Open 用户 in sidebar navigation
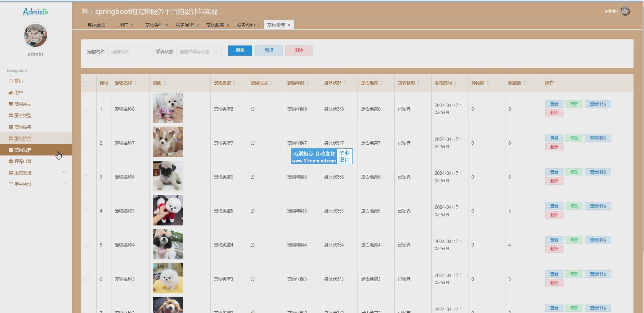 point(36,92)
